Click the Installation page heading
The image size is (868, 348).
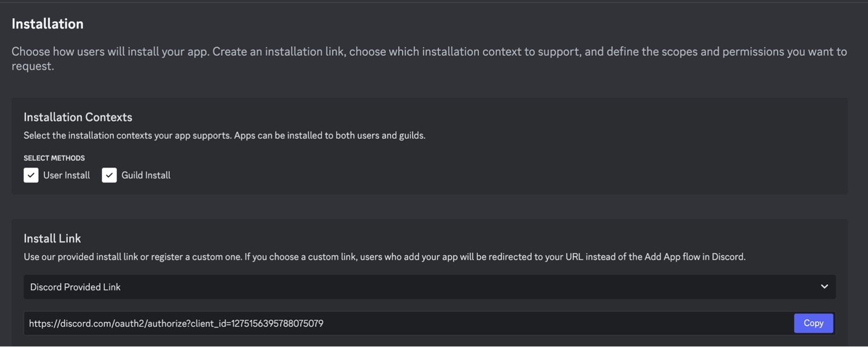click(47, 24)
